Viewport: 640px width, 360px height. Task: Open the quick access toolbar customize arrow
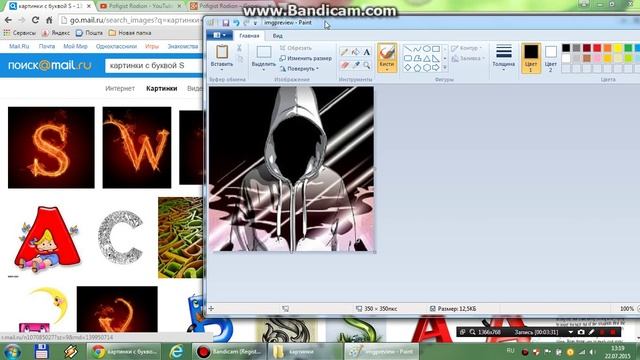pos(256,23)
